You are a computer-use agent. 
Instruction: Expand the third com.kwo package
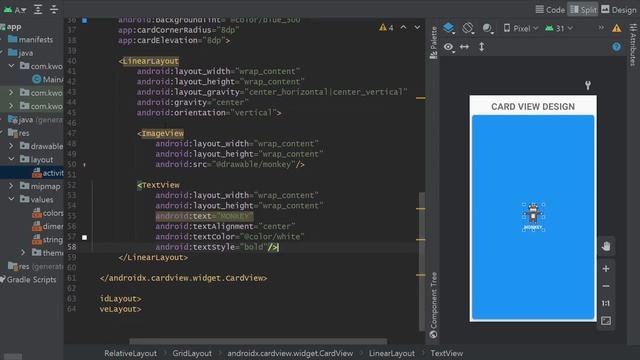(11, 106)
